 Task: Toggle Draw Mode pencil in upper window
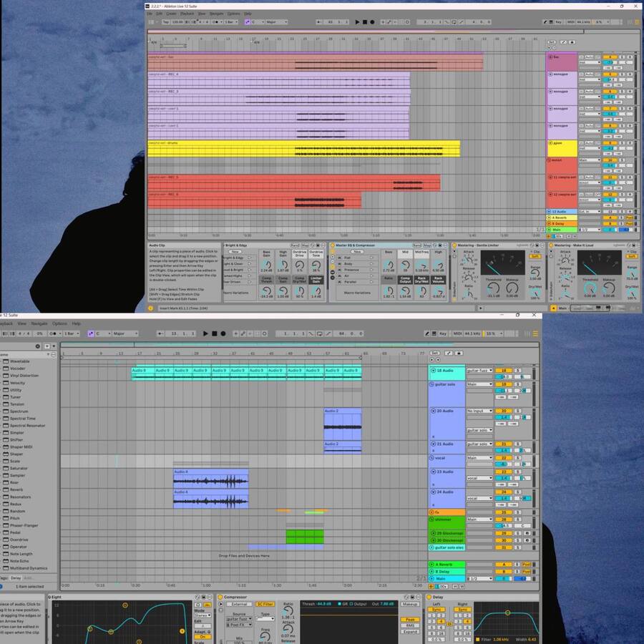point(545,22)
